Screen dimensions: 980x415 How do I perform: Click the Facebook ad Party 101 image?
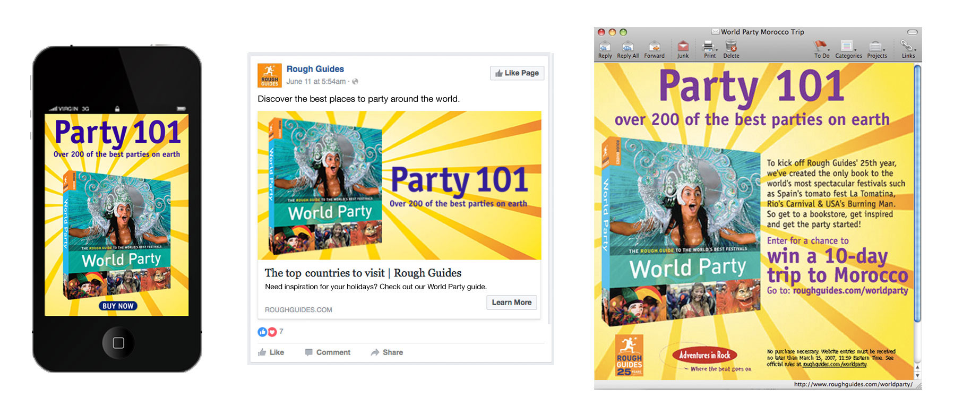tap(399, 185)
